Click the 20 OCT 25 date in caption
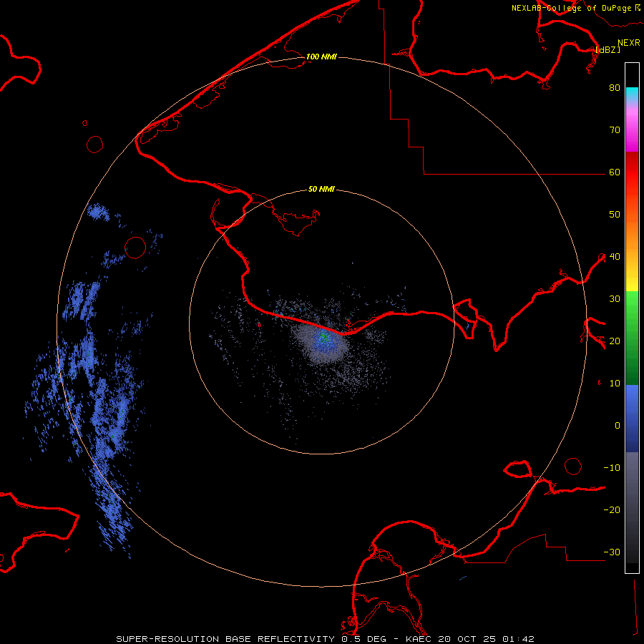The image size is (644, 644). [467, 639]
